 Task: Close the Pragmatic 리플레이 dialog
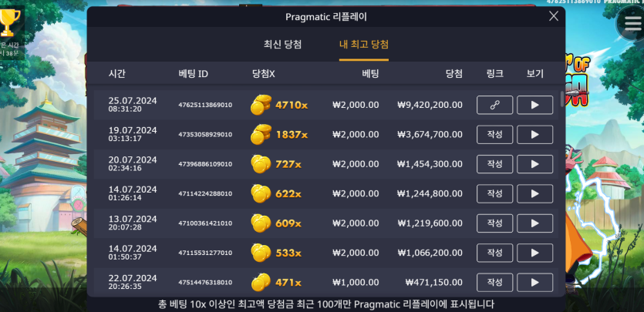[x=554, y=16]
